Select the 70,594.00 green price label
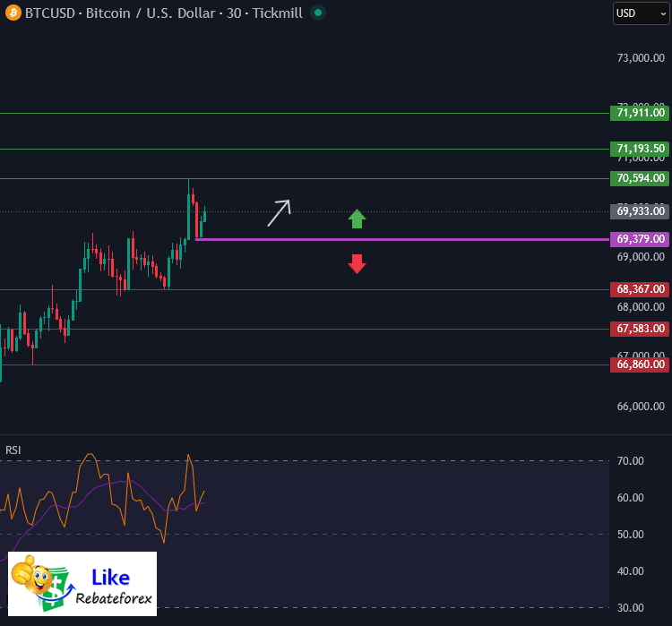The width and height of the screenshot is (672, 626). (640, 178)
